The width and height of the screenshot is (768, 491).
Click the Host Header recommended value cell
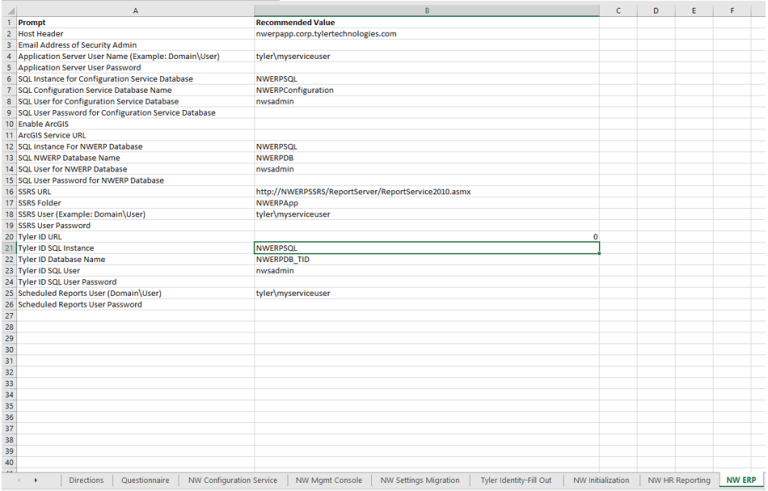coord(426,33)
